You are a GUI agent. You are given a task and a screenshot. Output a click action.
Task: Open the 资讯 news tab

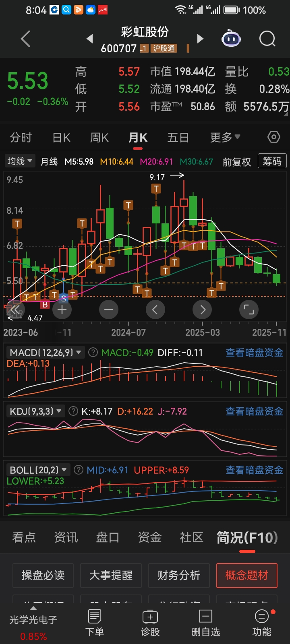(66, 537)
